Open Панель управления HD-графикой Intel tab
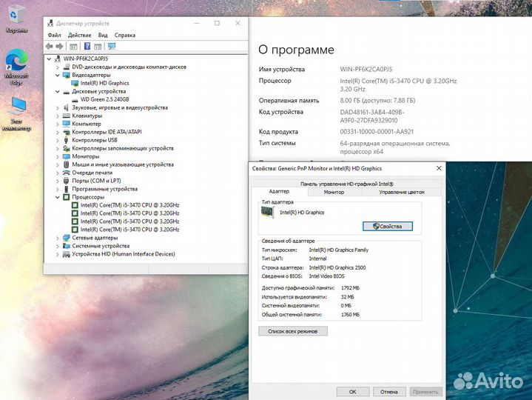Viewport: 532px width, 400px height. [x=347, y=184]
